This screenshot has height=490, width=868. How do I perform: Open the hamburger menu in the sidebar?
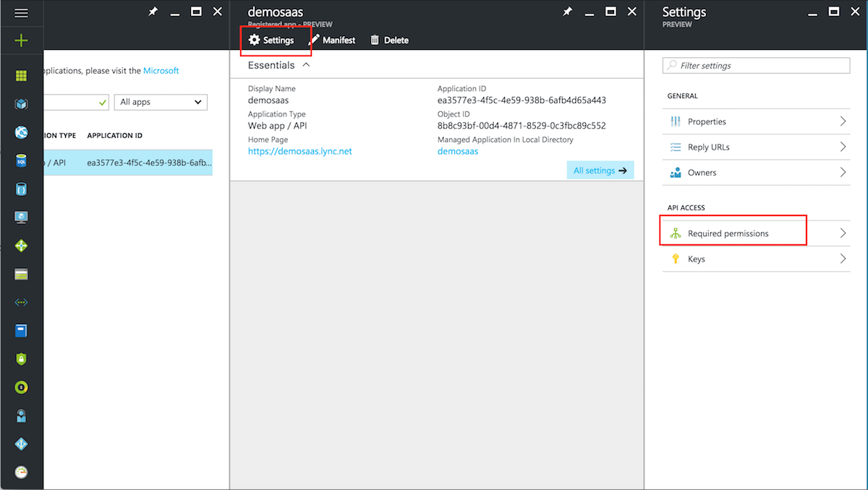(x=21, y=13)
